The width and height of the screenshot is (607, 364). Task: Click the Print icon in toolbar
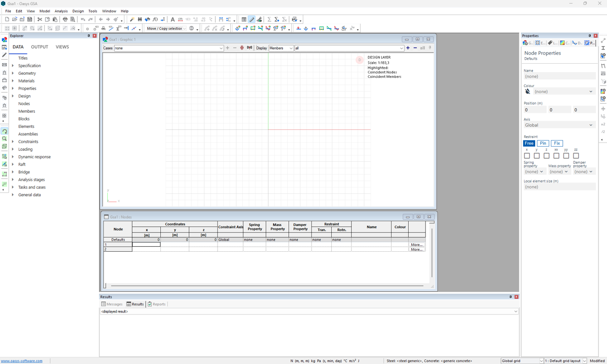tap(65, 19)
